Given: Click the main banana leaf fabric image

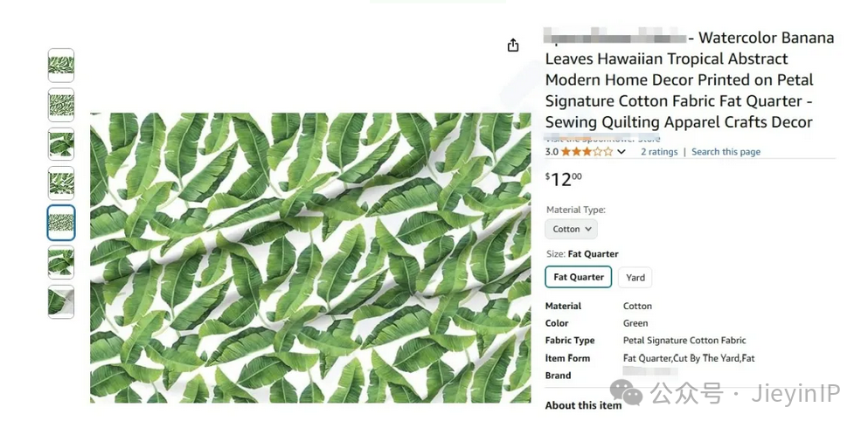Looking at the screenshot, I should pos(310,258).
